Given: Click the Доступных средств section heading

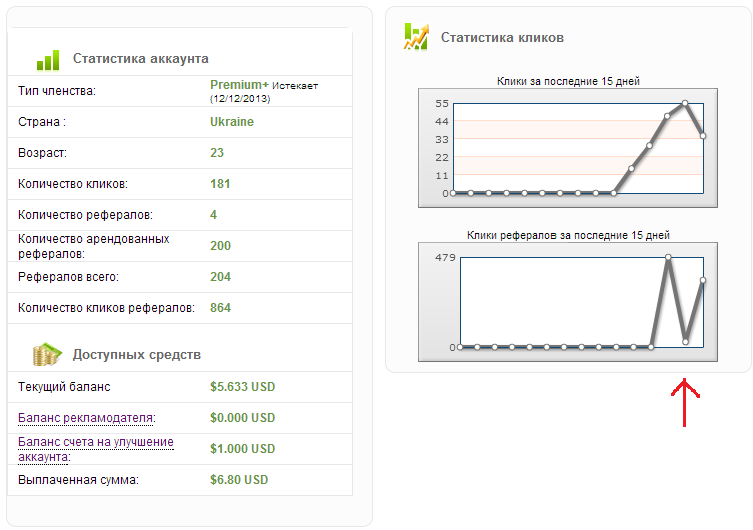Looking at the screenshot, I should click(136, 355).
